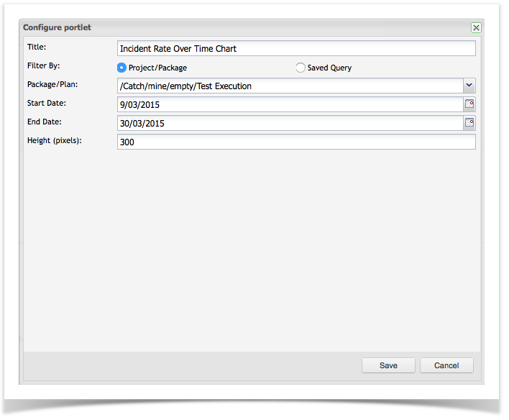
Task: Focus the Height field containing 300
Action: 295,142
